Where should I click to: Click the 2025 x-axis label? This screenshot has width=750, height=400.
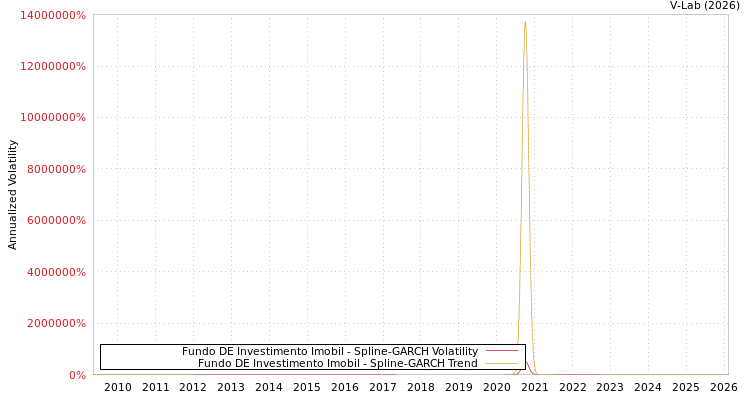[x=686, y=387]
